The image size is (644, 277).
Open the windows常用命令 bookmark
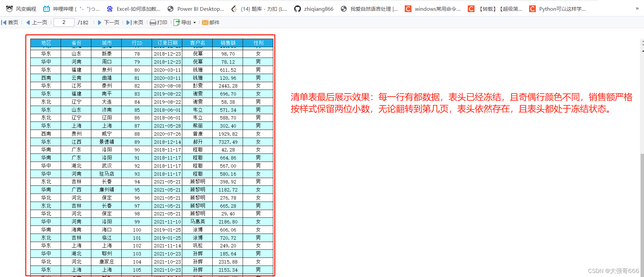[433, 9]
